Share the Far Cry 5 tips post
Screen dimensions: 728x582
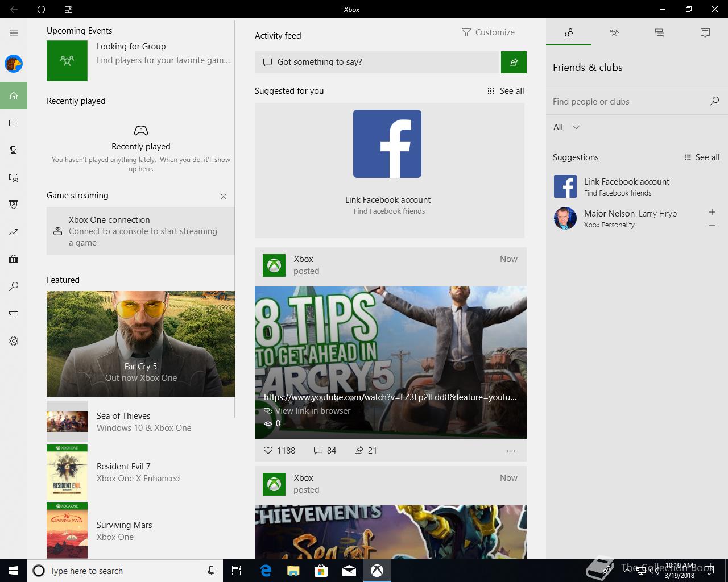[x=365, y=450]
